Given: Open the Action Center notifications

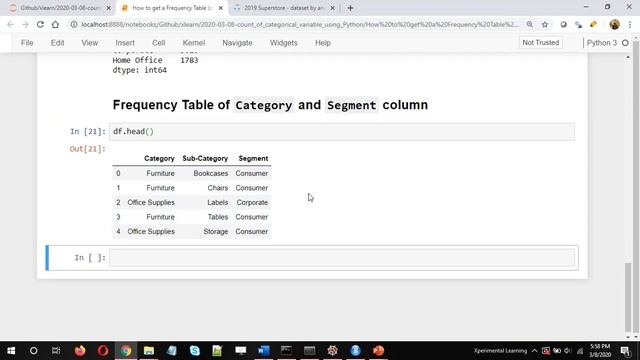Looking at the screenshot, I should coord(625,351).
